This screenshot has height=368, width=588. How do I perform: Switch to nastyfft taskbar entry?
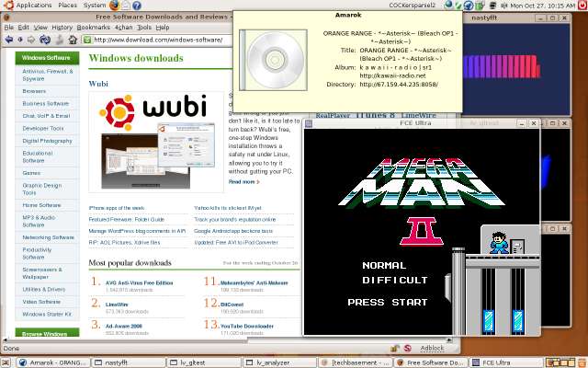tap(128, 362)
